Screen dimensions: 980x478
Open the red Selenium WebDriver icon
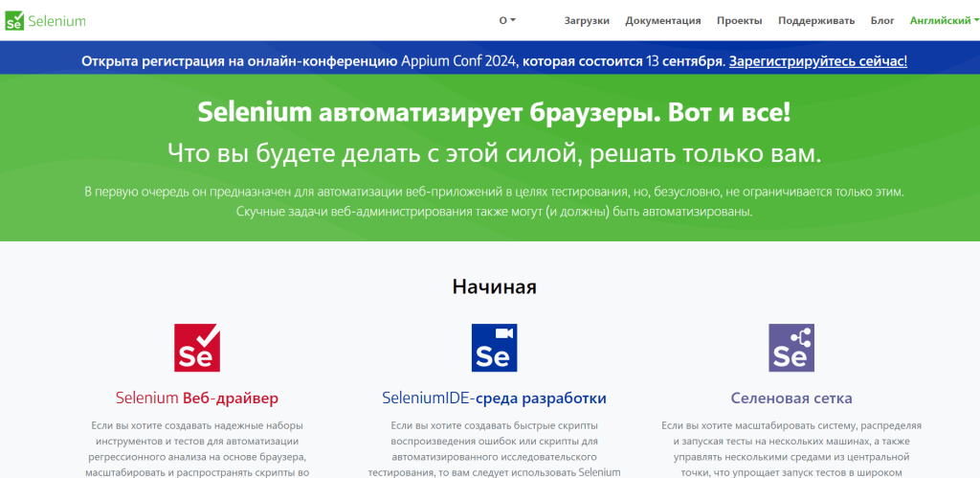coord(197,348)
